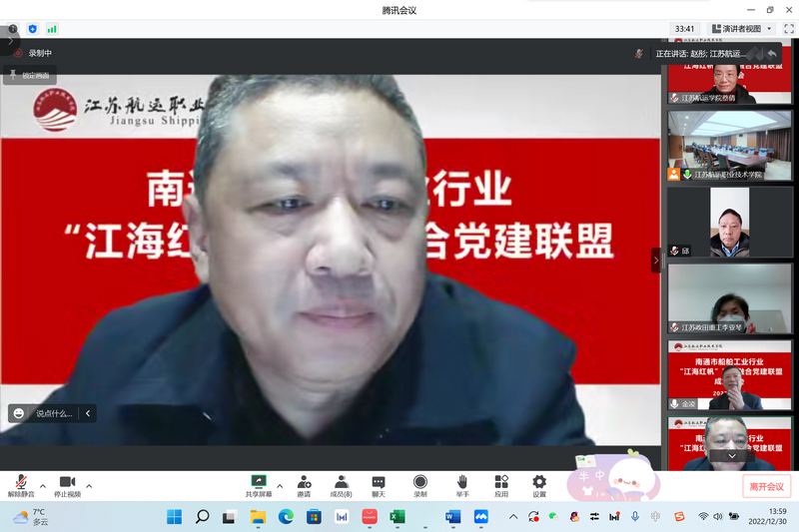Select the 金凌 participant thumbnail

coord(730,375)
